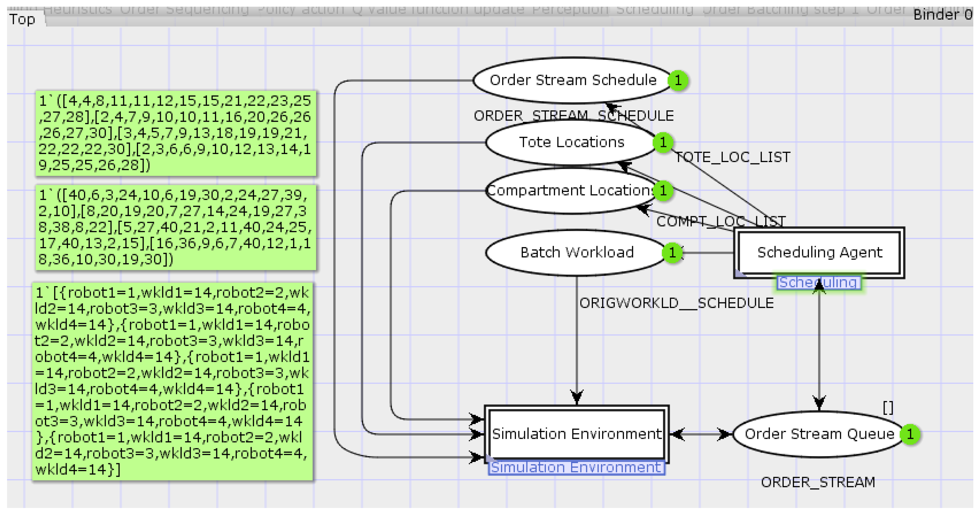Viewport: 980px width, 515px height.
Task: Click the ORIGWORKLD__SCHEDULE type label
Action: coord(676,303)
